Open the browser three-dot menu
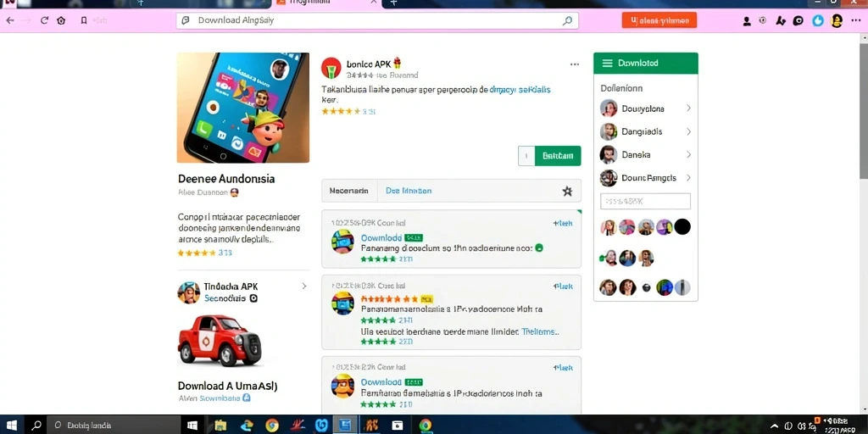 pos(856,21)
